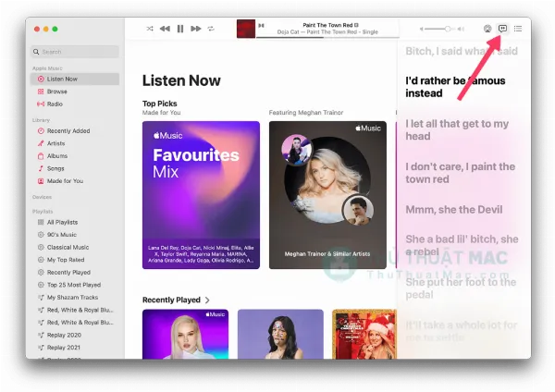Open Albums in the library

pos(56,156)
